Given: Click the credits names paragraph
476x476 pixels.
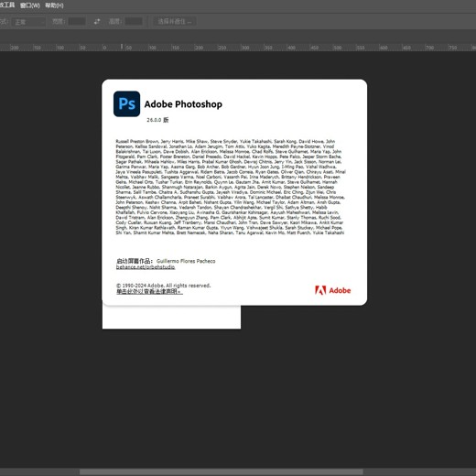Looking at the screenshot, I should pos(231,187).
